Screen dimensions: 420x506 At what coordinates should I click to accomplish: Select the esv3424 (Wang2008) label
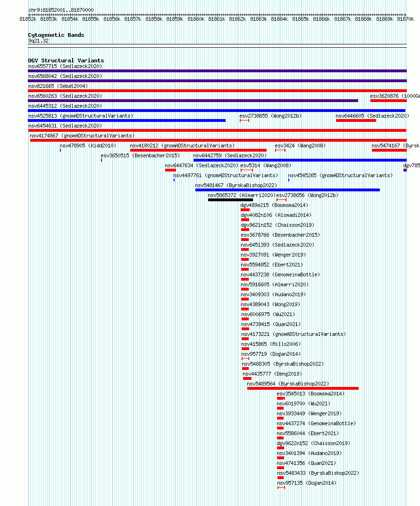click(x=300, y=146)
